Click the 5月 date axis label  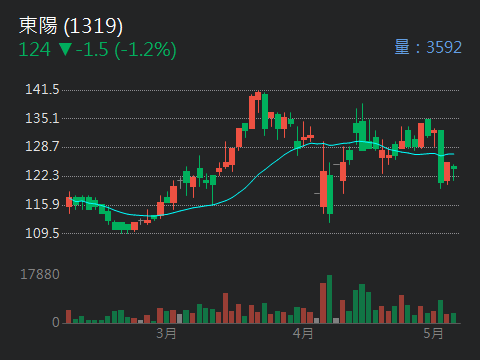click(x=433, y=333)
